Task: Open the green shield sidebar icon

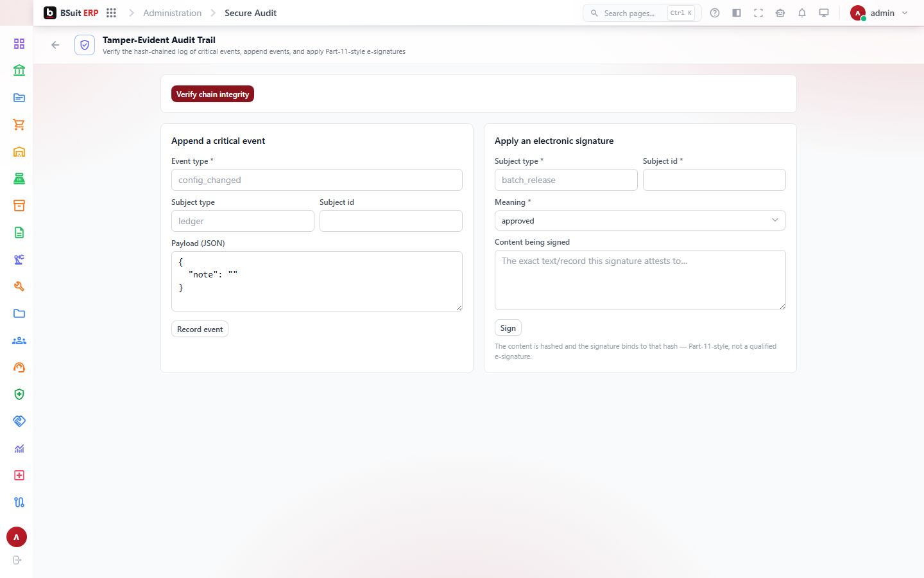Action: (x=19, y=394)
